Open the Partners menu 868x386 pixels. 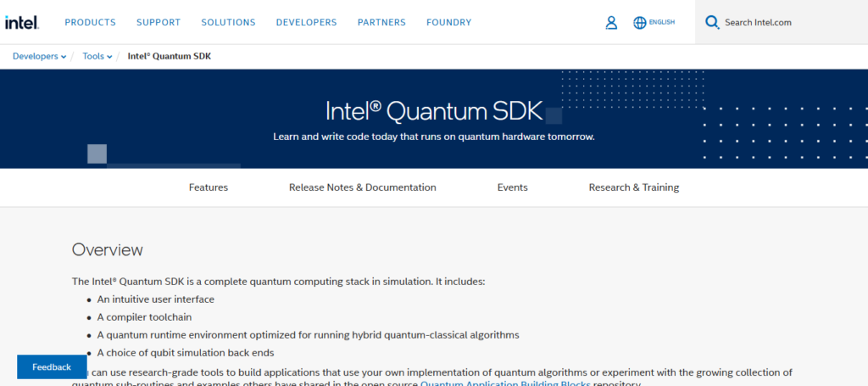[x=381, y=22]
